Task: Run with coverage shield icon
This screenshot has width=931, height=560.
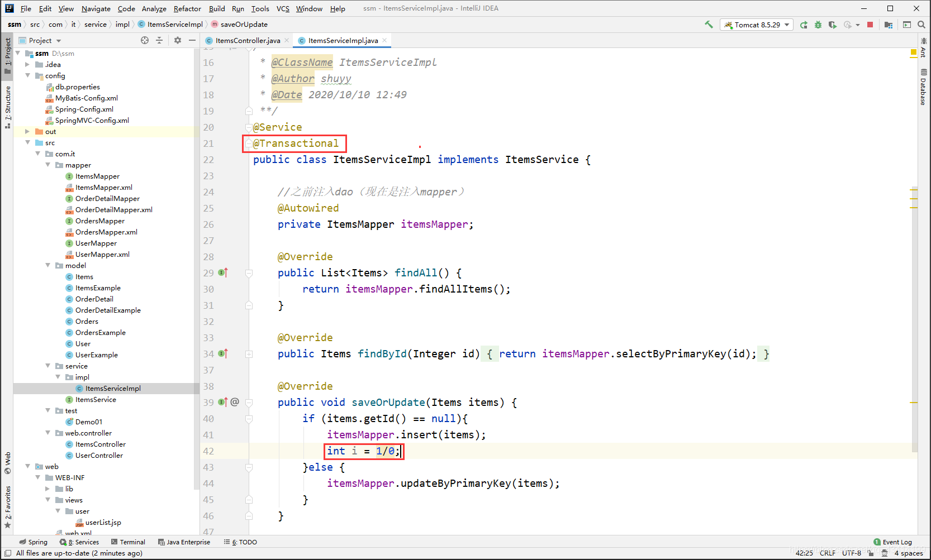Action: tap(833, 25)
